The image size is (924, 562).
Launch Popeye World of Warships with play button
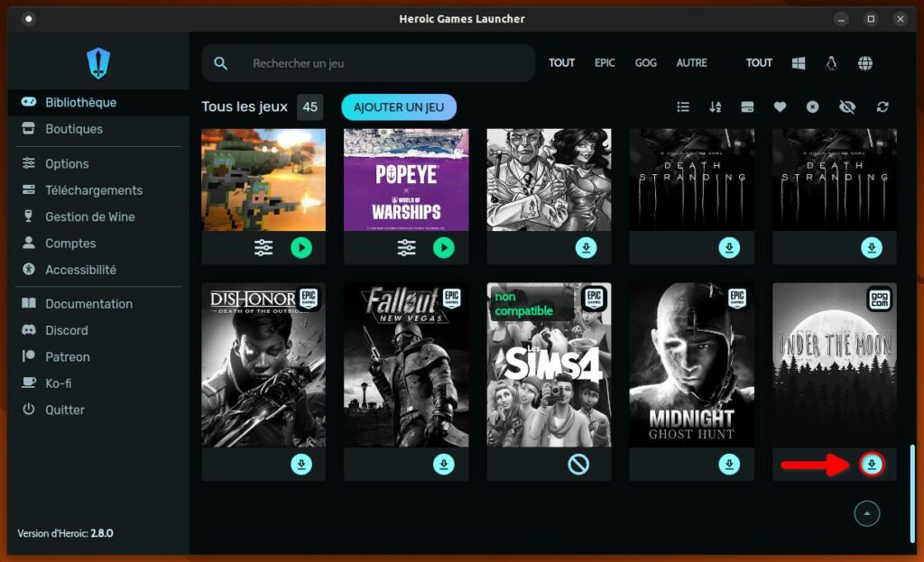click(x=443, y=248)
